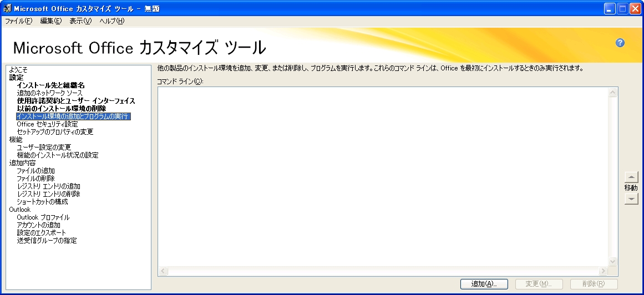Open Outlook プロファイル settings

pyautogui.click(x=43, y=217)
